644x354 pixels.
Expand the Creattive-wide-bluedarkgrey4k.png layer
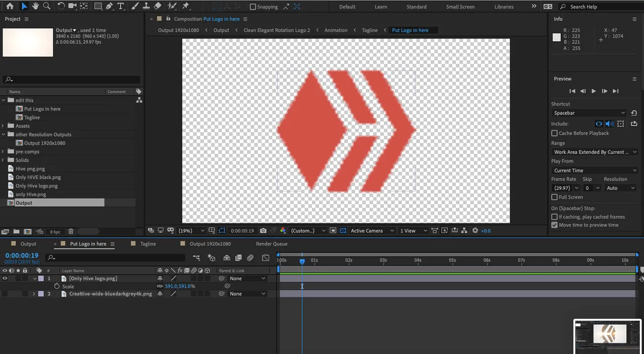[x=34, y=294]
